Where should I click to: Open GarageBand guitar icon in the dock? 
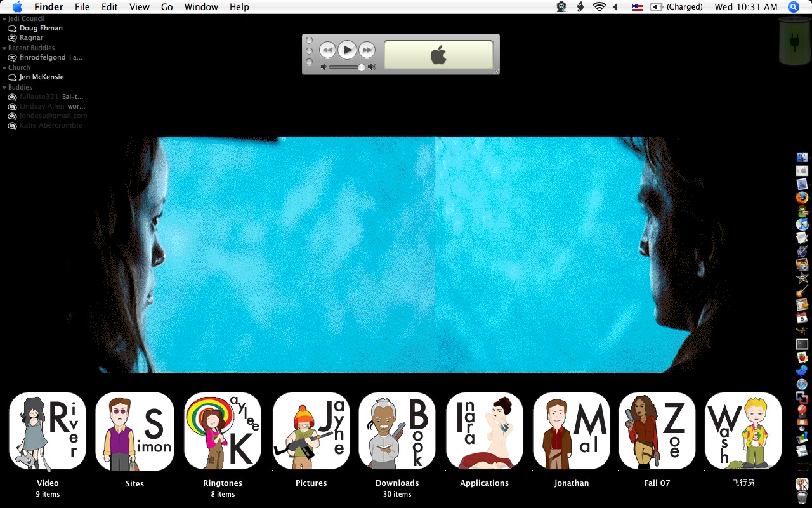point(802,291)
